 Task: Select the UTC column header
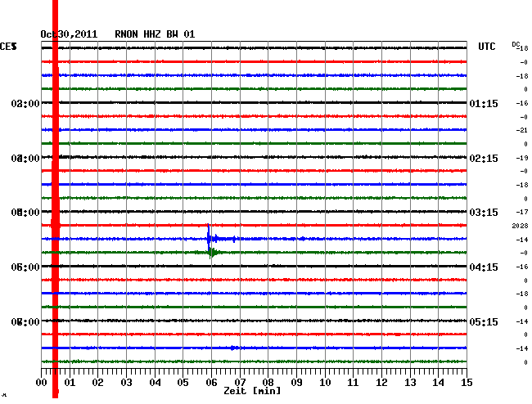(486, 47)
